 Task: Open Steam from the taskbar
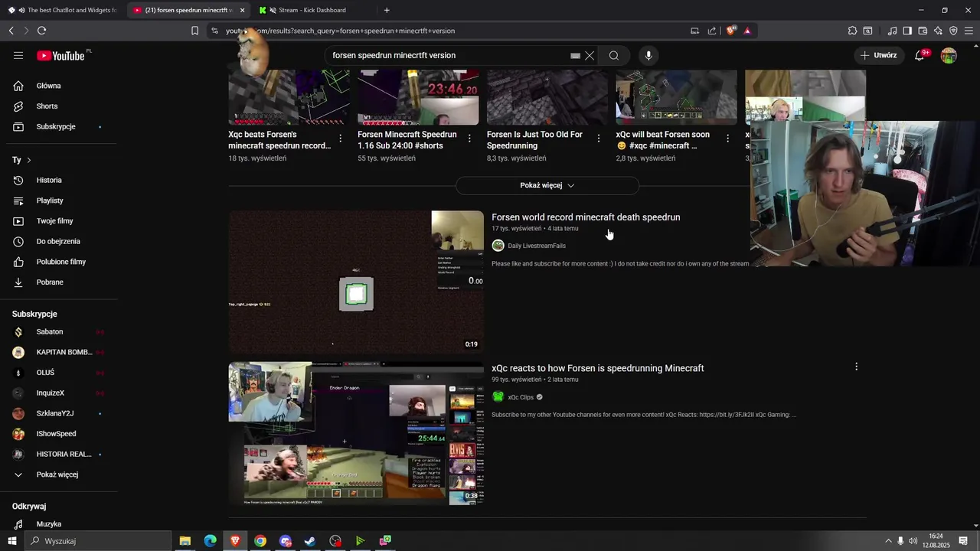(310, 541)
